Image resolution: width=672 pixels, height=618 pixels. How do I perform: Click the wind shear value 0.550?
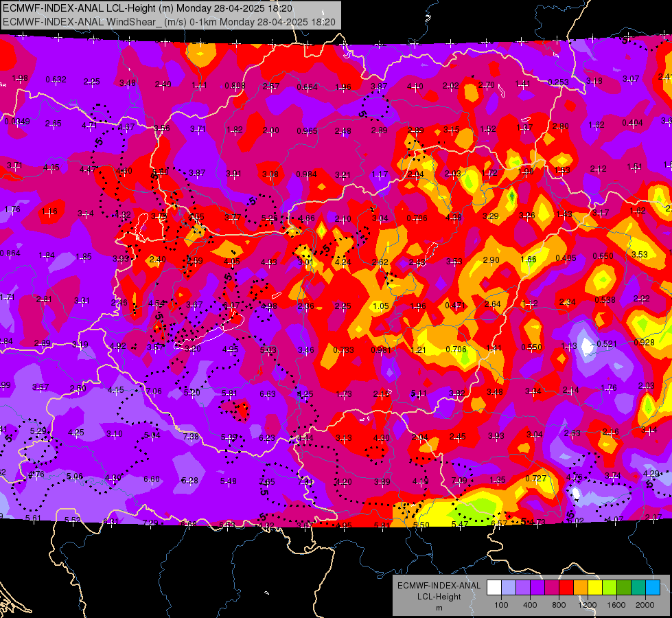pos(531,347)
